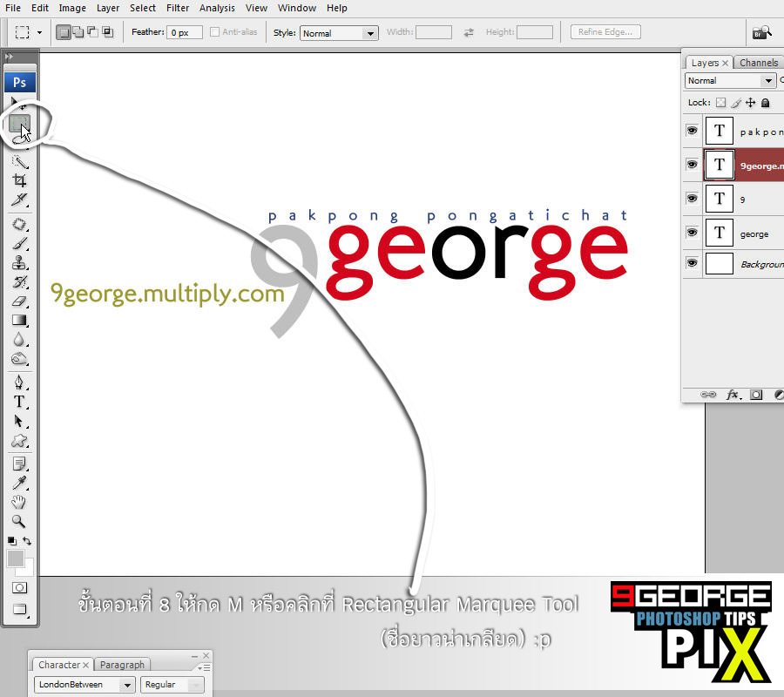Open the Analysis menu
Image resolution: width=784 pixels, height=697 pixels.
(x=217, y=8)
